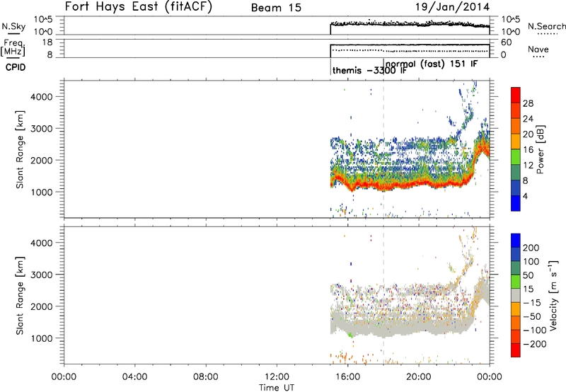Click '4000' range tick in power panel
Screen dimensions: 566x392
41,97
